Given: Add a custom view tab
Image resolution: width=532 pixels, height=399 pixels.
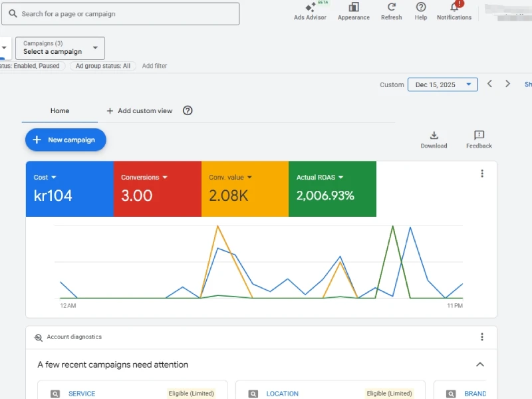Looking at the screenshot, I should pos(139,111).
